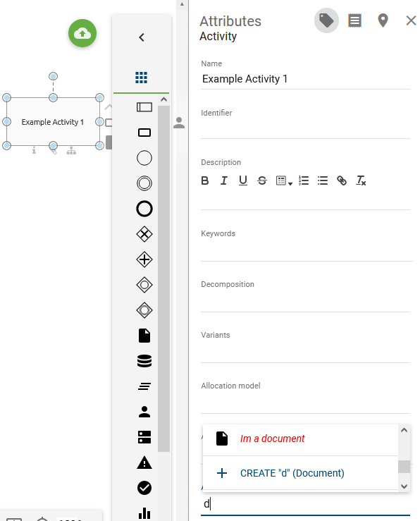
Task: Toggle bold formatting in Description
Action: point(205,180)
